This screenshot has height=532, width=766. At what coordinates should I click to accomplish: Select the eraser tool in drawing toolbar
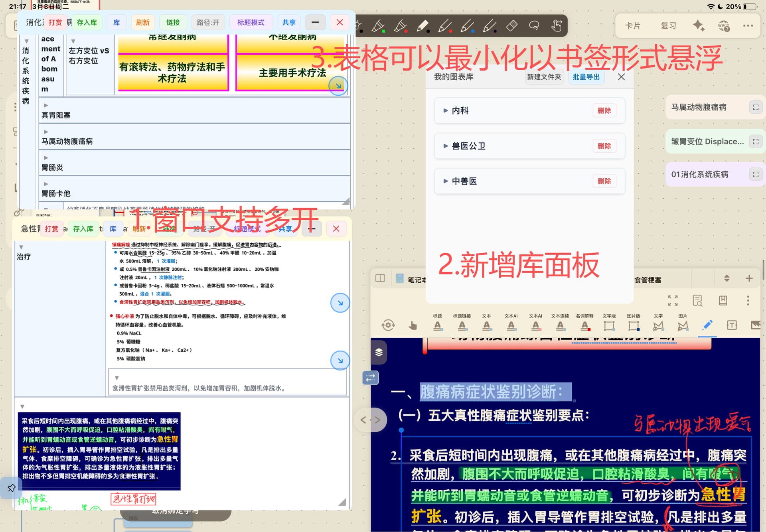(x=512, y=26)
